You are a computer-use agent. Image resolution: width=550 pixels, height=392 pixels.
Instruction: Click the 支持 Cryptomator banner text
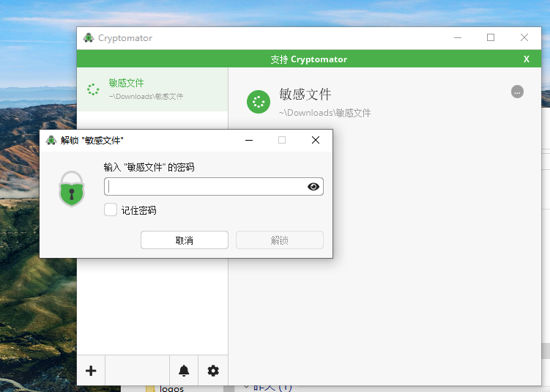tap(308, 59)
